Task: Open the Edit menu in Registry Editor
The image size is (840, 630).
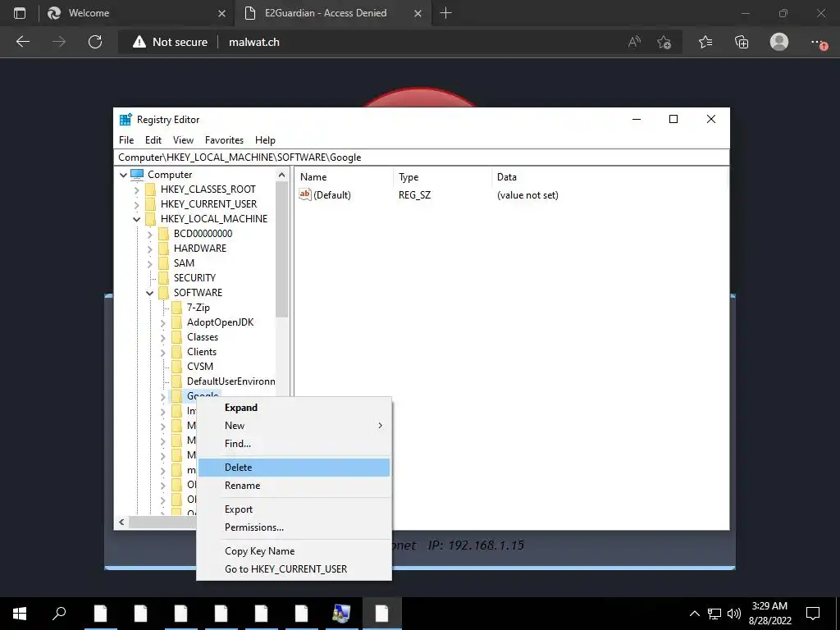Action: [153, 139]
